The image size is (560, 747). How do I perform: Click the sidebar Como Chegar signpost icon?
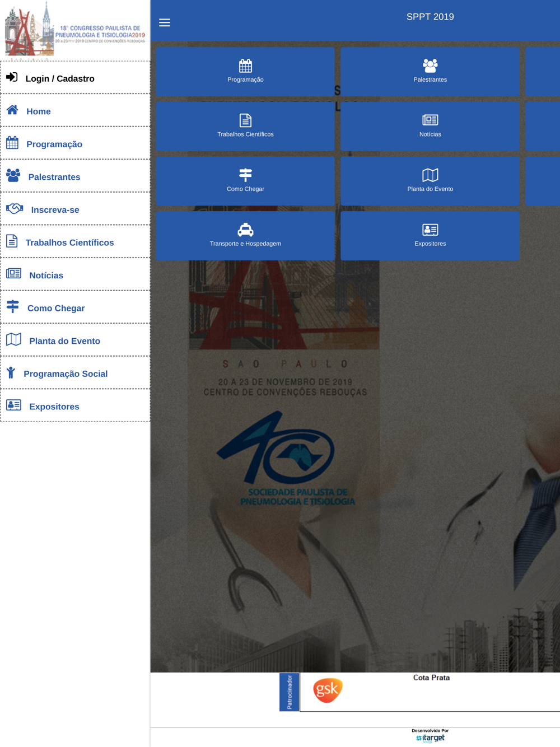[13, 306]
